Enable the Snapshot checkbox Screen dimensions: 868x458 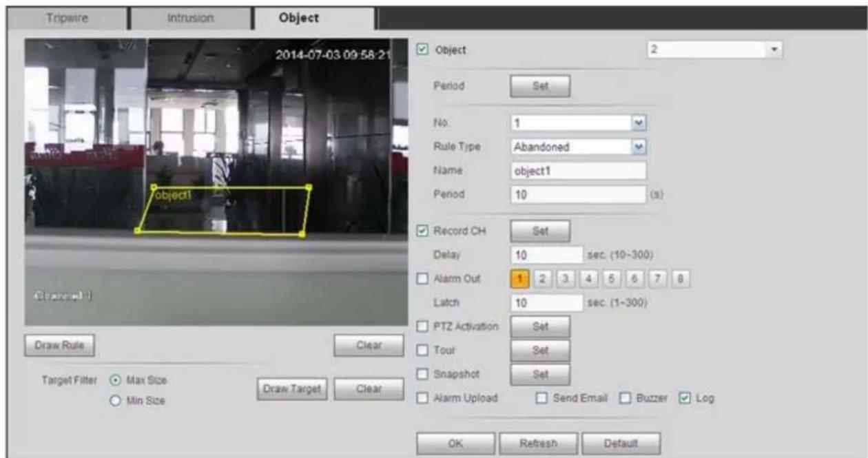coord(422,375)
